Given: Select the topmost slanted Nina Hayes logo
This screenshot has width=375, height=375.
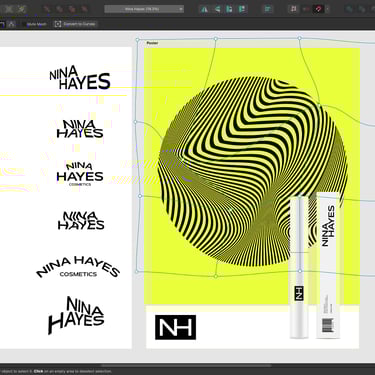Looking at the screenshot, I should tap(80, 78).
